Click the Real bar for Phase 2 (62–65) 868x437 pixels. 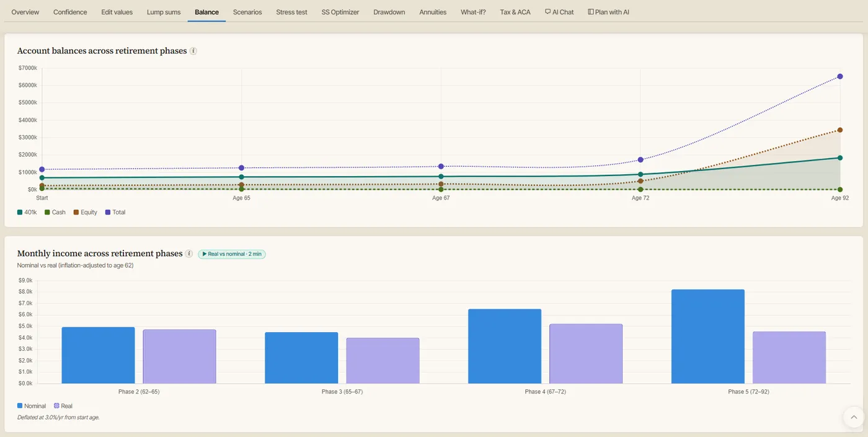[x=179, y=356]
